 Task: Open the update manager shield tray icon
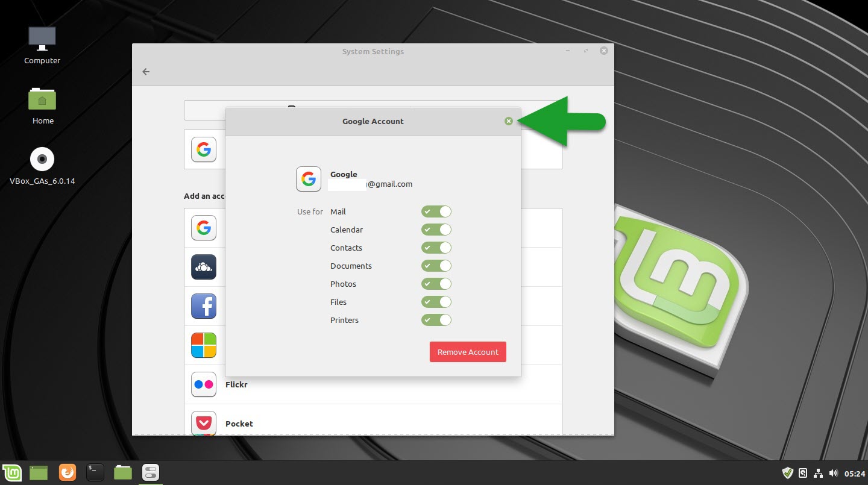[x=787, y=473]
